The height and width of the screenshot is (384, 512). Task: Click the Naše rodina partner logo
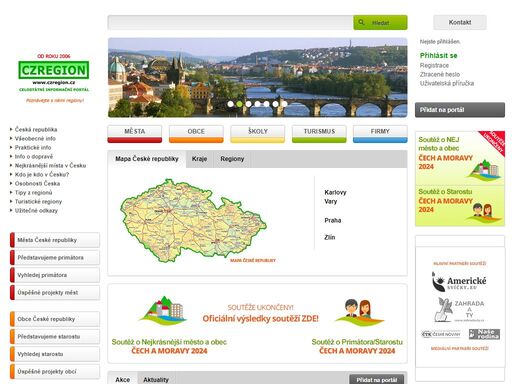pos(484,334)
